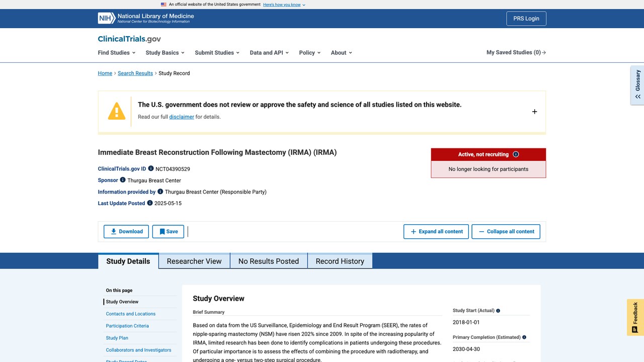Image resolution: width=644 pixels, height=362 pixels.
Task: Open the Policy dropdown menu
Action: [309, 52]
